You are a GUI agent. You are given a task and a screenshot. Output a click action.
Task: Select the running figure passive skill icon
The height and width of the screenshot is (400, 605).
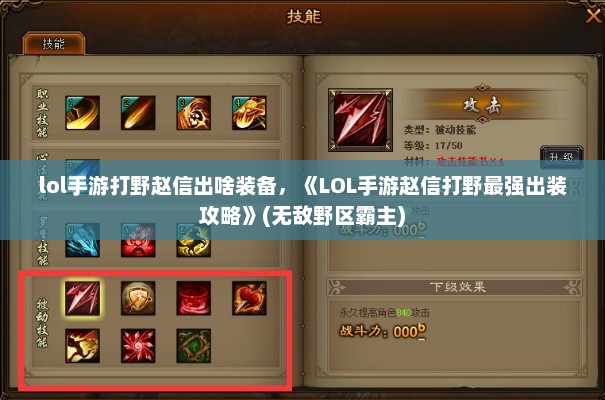pyautogui.click(x=83, y=346)
